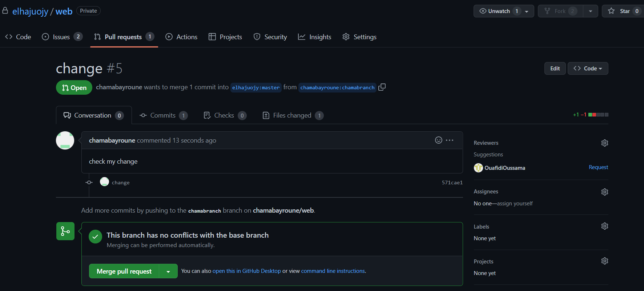The width and height of the screenshot is (644, 291).
Task: Expand the Fork dropdown arrow
Action: tap(591, 11)
